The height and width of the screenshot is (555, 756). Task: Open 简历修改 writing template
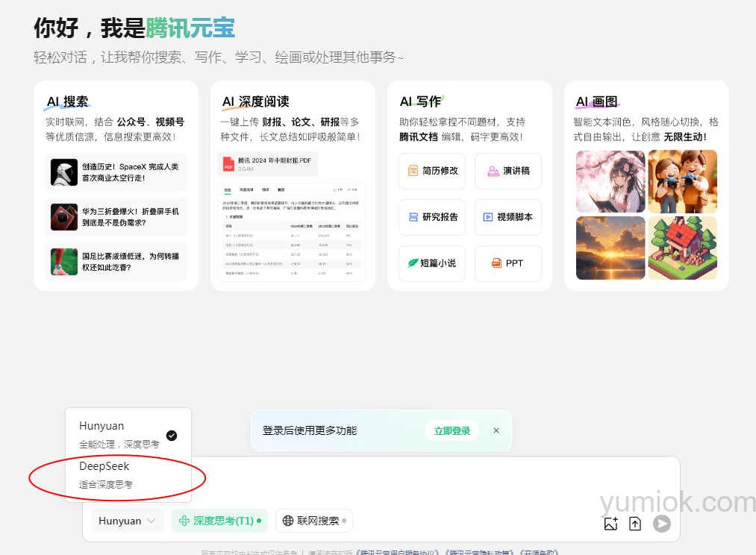click(x=432, y=171)
